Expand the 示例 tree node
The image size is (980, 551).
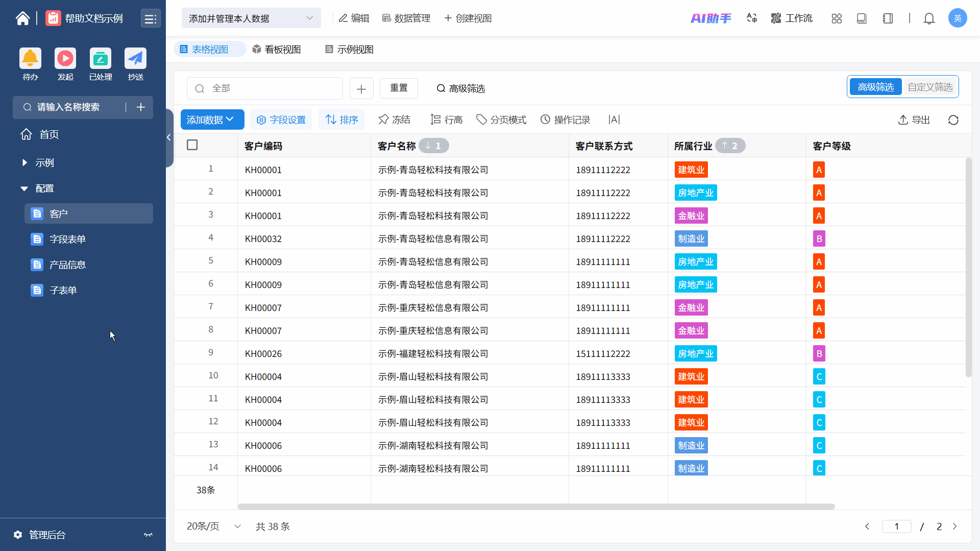pos(24,163)
